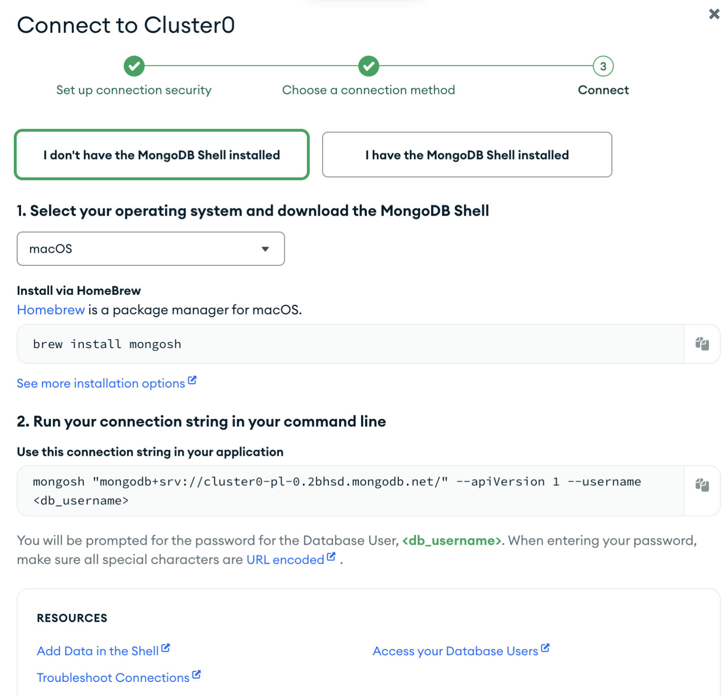This screenshot has height=700, width=728.
Task: Open Add Data in the Shell resource
Action: pos(98,651)
